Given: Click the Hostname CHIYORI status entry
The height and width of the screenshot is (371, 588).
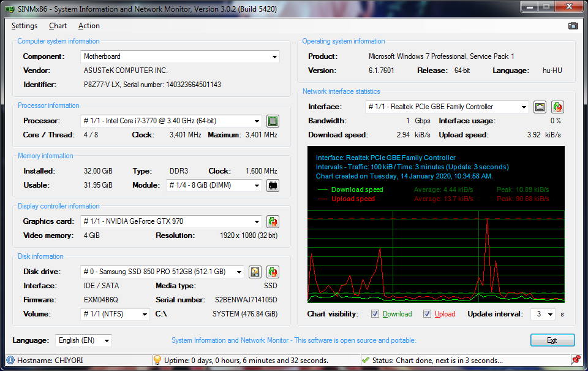Looking at the screenshot, I should (x=50, y=361).
